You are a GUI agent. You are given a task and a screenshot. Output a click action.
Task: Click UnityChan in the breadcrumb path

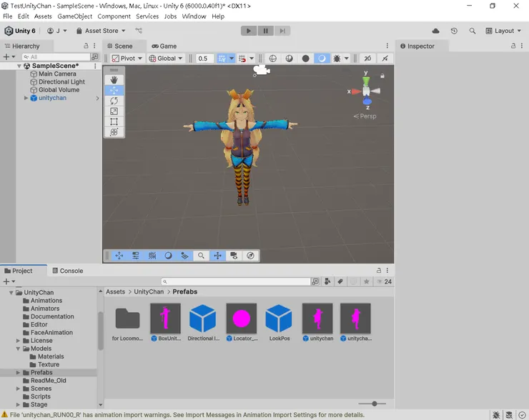[149, 291]
